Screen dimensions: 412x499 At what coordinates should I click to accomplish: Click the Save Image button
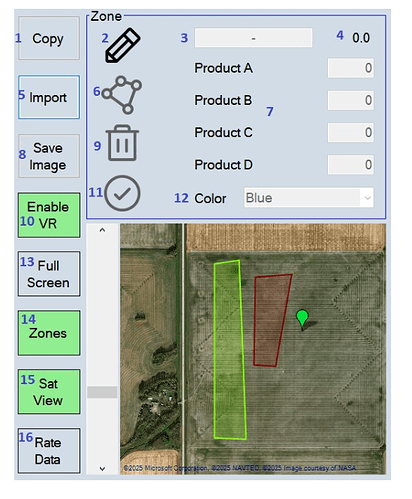49,156
